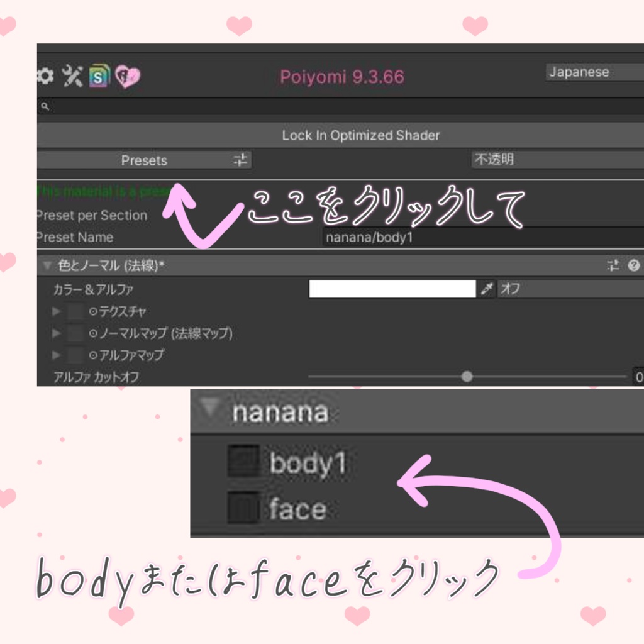
Task: Click the sliders icon on Presets button
Action: [x=240, y=160]
